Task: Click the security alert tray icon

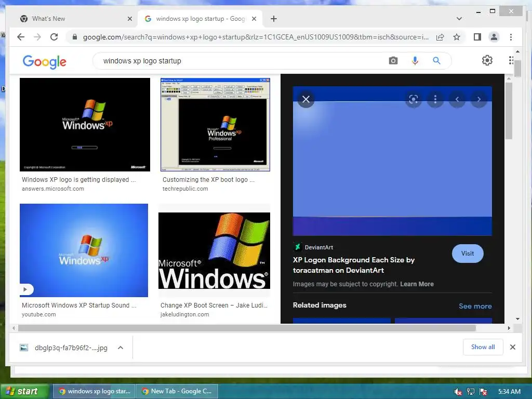Action: click(484, 392)
